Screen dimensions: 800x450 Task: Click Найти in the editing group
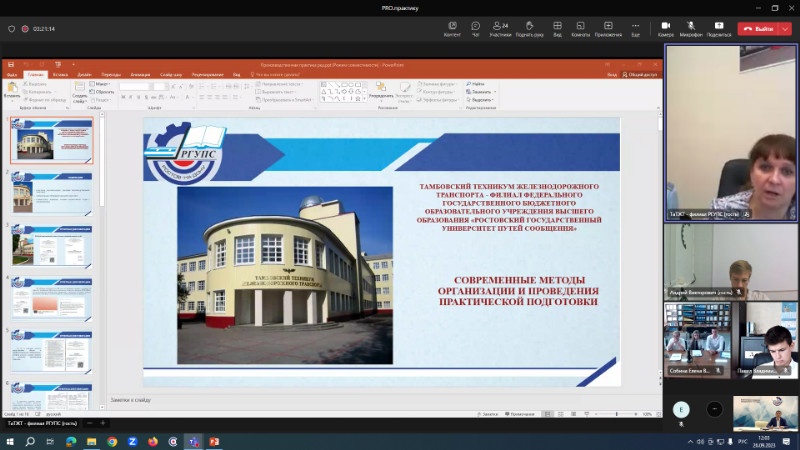(x=478, y=84)
